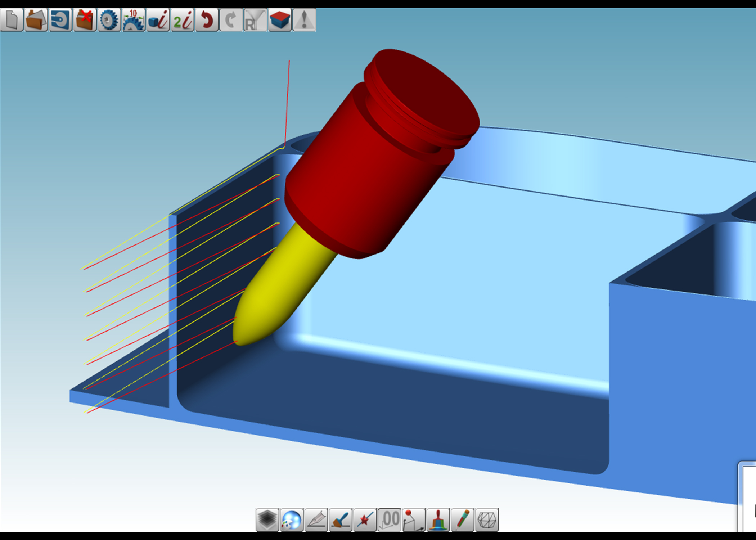Click the funnel R filter icon
This screenshot has width=756, height=540.
(255, 20)
